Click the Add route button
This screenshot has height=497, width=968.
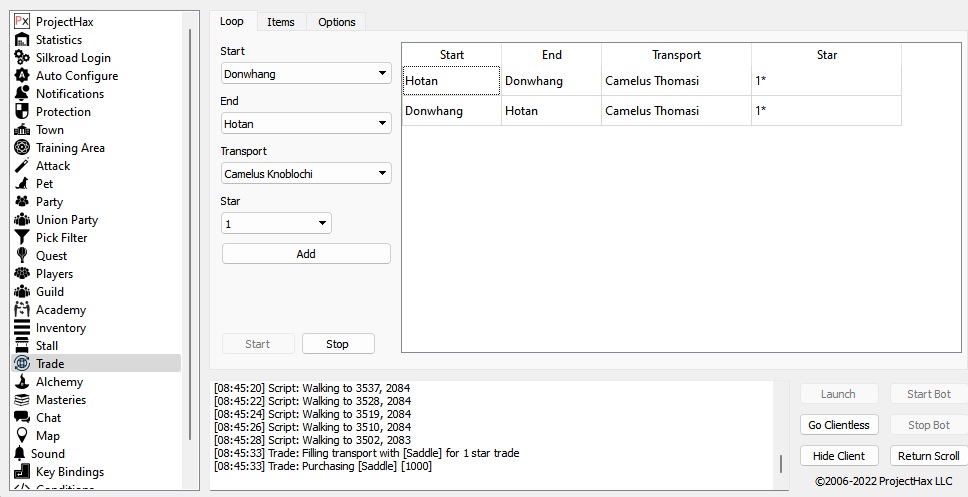coord(306,254)
